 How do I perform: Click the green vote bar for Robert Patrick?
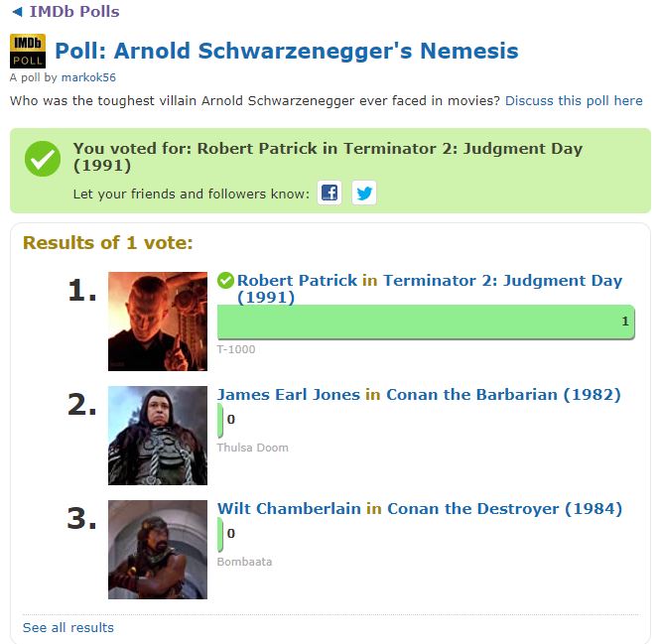point(425,322)
